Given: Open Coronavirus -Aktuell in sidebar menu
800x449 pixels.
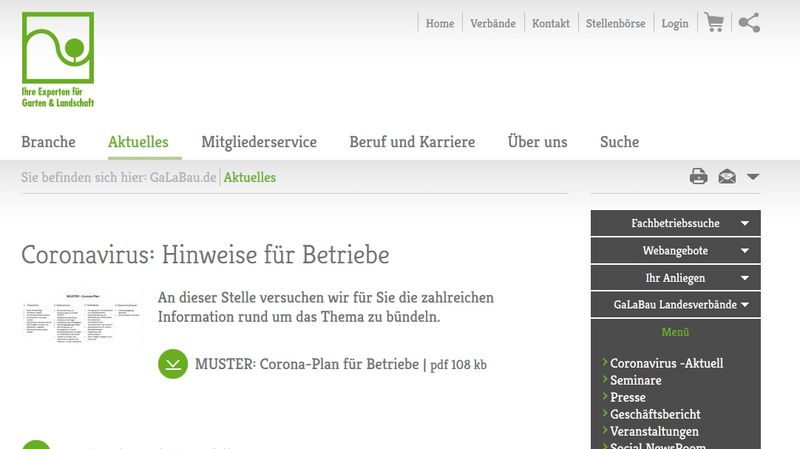Looking at the screenshot, I should 666,363.
